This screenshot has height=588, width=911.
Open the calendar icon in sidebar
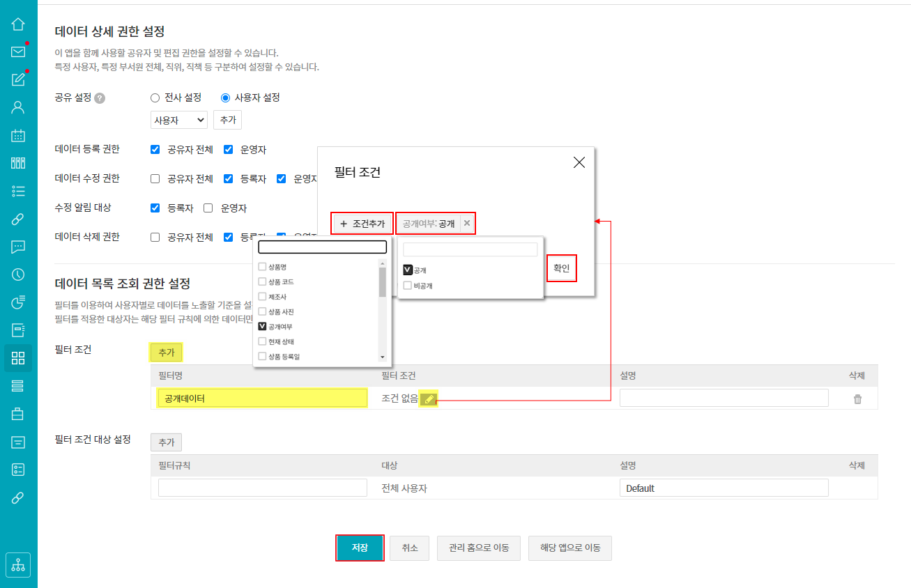pyautogui.click(x=18, y=136)
